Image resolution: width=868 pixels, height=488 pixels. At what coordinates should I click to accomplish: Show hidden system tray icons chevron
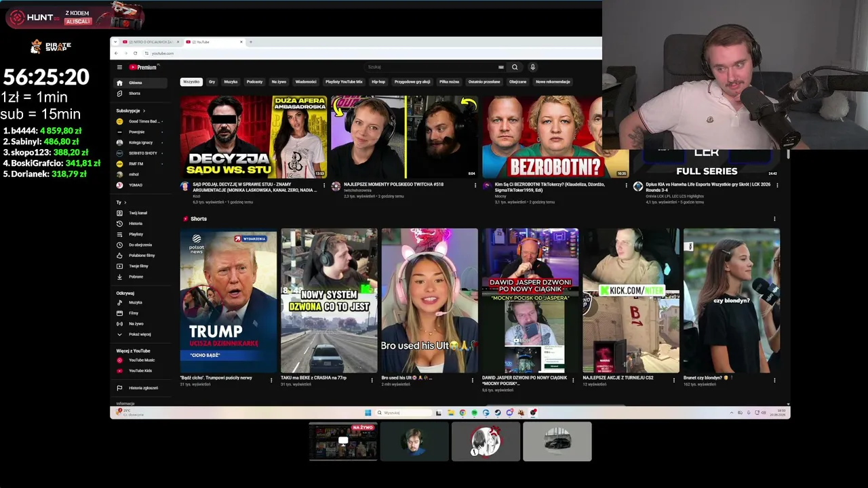pos(732,412)
